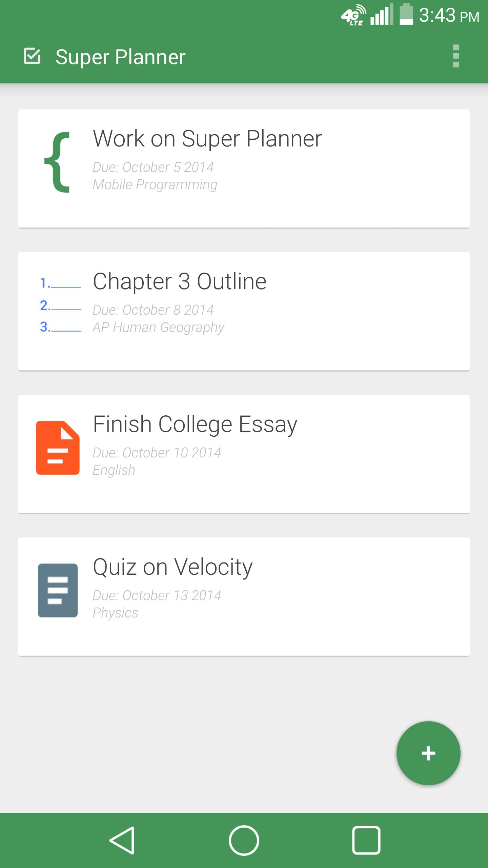Tap the Physics subject label
488x868 pixels.
click(x=116, y=613)
